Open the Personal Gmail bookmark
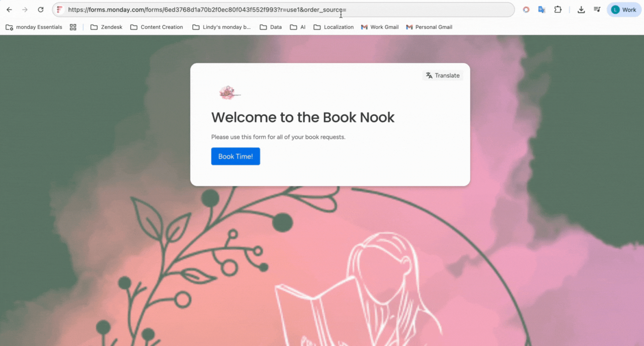This screenshot has width=644, height=346. pos(429,27)
